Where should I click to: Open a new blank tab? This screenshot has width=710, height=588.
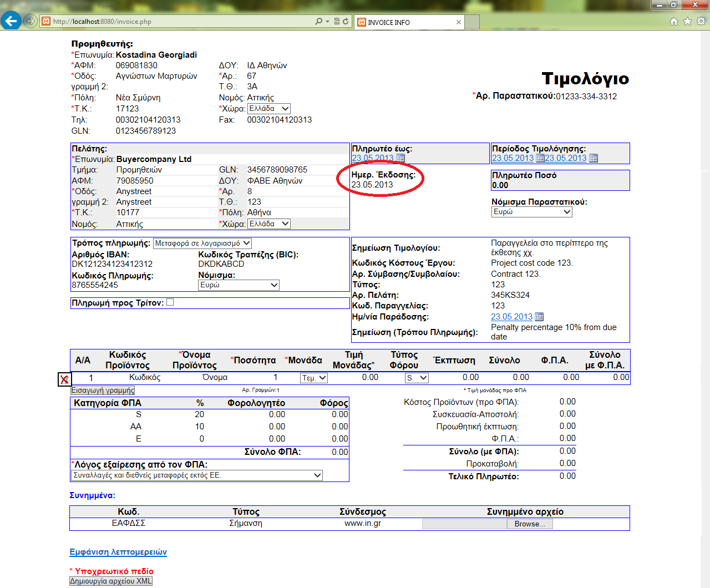[x=472, y=23]
